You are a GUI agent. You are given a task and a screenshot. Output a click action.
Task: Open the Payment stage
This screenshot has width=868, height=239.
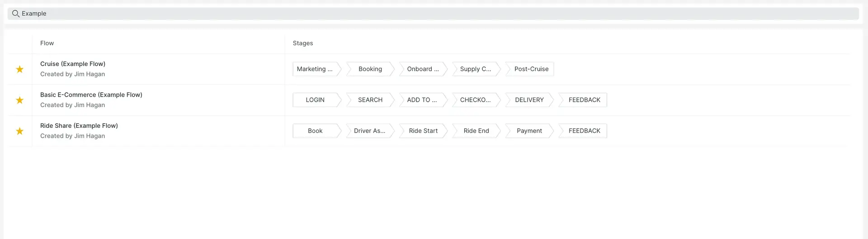(529, 131)
